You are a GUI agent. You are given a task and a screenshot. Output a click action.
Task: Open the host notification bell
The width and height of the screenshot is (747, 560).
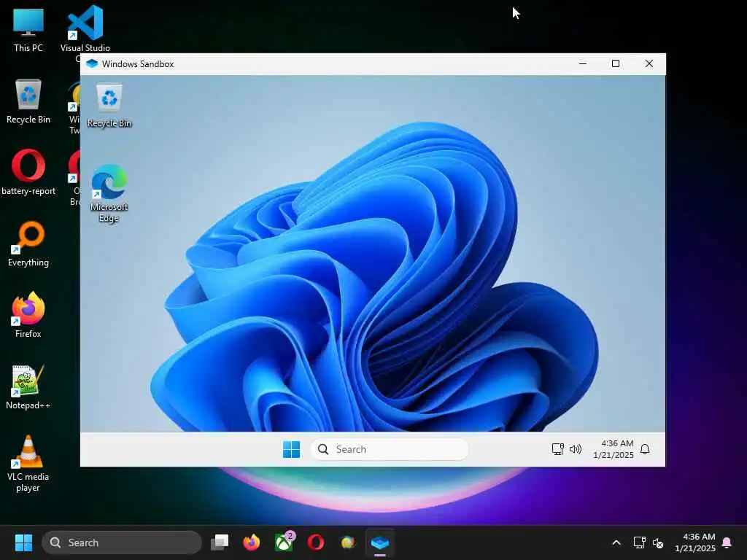tap(727, 542)
